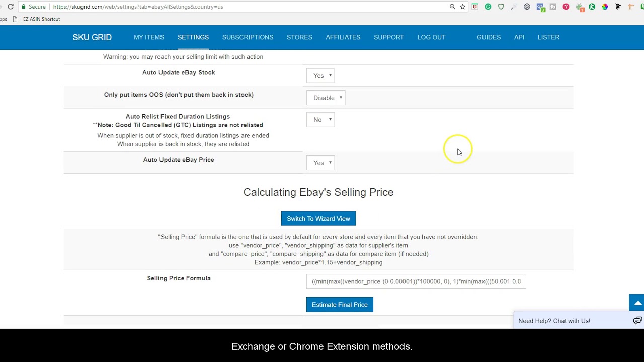The width and height of the screenshot is (644, 362).
Task: Open the Auto Relist Fixed Duration Listings dropdown
Action: pos(320,120)
